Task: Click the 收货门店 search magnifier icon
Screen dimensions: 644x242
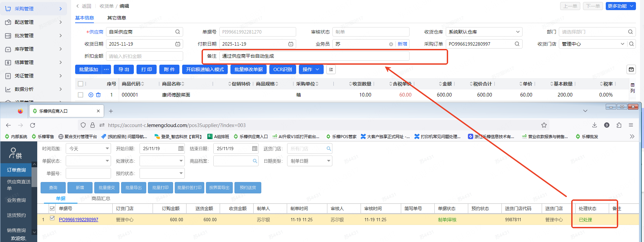Action: click(632, 44)
